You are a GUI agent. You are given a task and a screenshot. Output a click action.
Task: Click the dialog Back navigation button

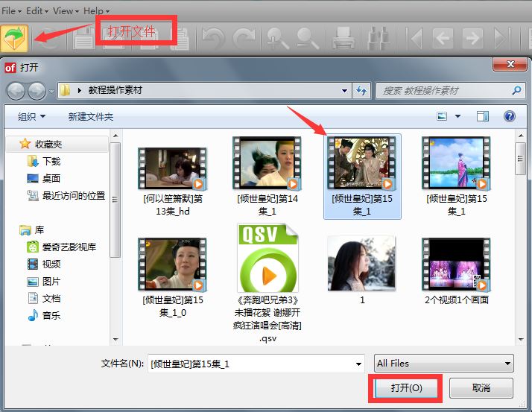point(16,91)
